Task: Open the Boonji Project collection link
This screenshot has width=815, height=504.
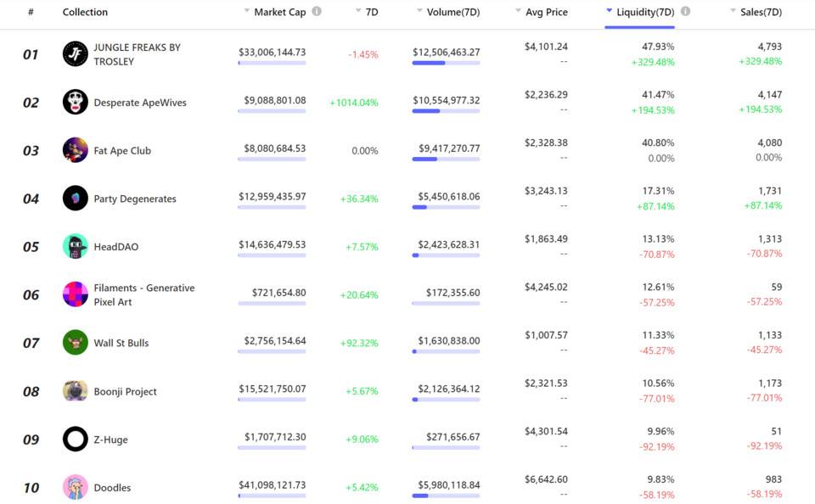Action: tap(125, 391)
